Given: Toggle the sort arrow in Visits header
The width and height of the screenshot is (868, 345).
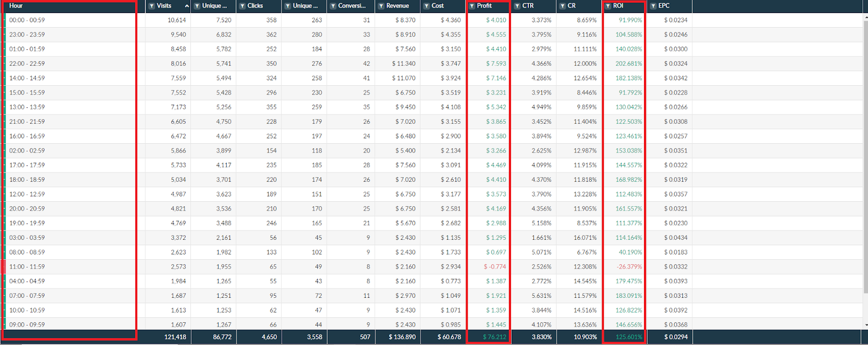Looking at the screenshot, I should point(187,6).
